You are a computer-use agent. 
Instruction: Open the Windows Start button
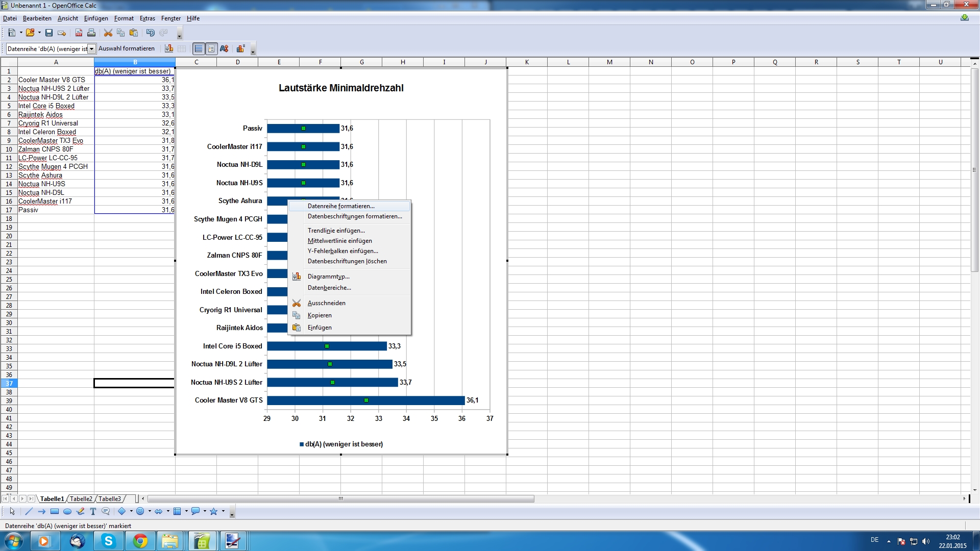coord(13,541)
